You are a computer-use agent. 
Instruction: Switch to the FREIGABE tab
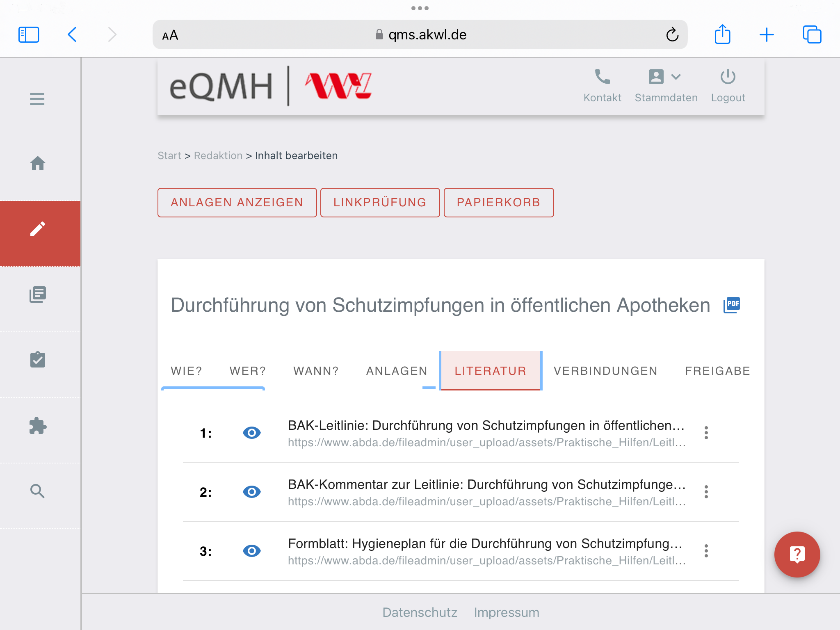(x=717, y=371)
